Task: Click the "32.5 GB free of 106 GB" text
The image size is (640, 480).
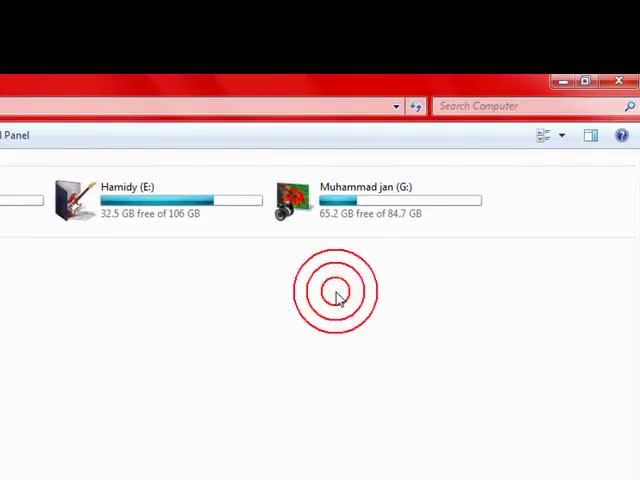Action: coord(150,213)
